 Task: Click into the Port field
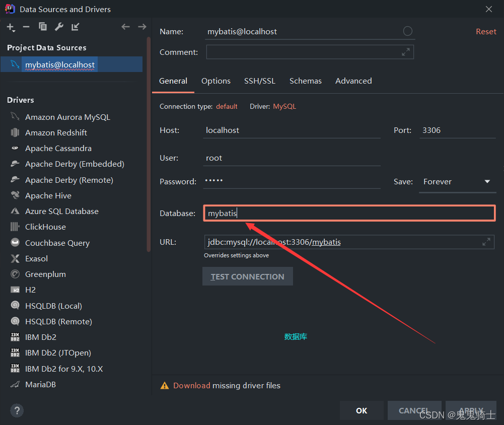point(458,130)
